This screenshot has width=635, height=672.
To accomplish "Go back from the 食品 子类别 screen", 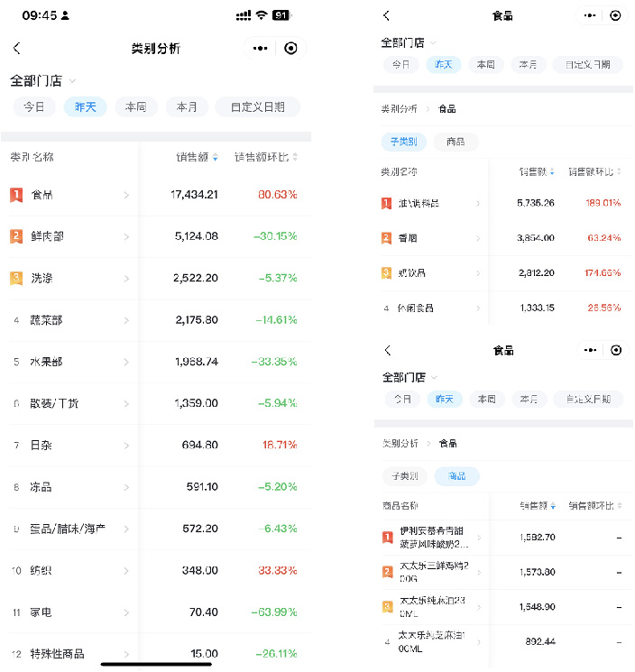I will [386, 16].
